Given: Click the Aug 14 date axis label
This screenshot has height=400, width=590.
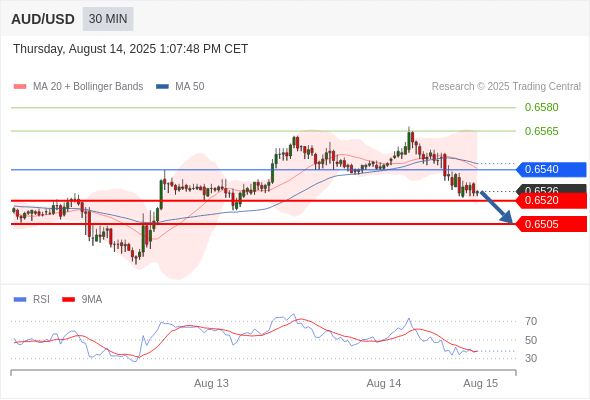Looking at the screenshot, I should point(384,383).
